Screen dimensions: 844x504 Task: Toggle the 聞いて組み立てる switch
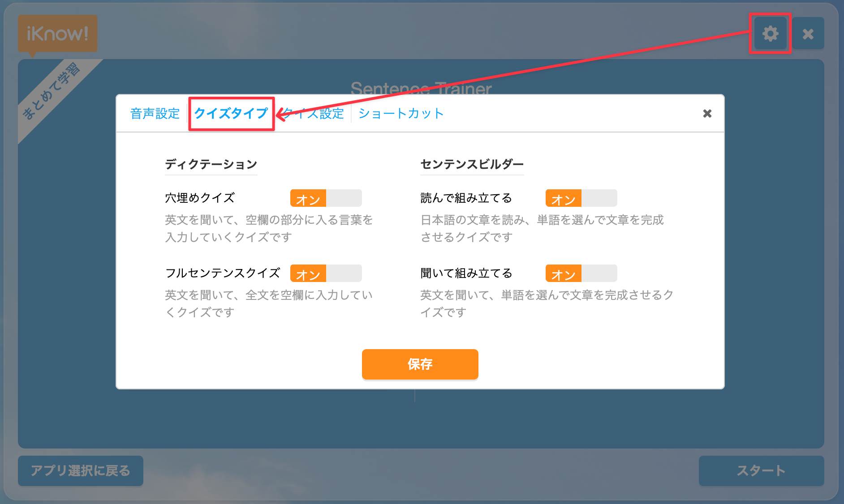click(581, 273)
